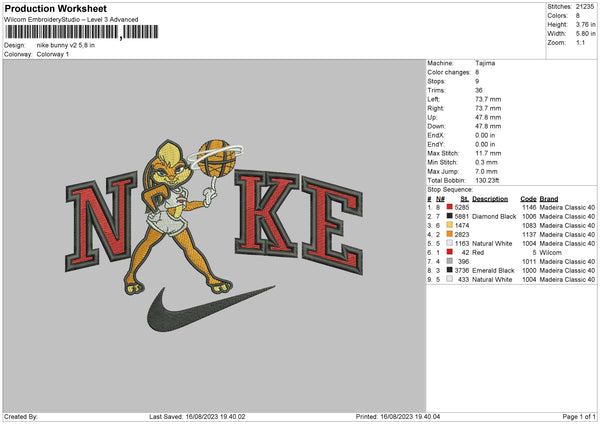Click the 'Wilcom' brand entry
The image size is (600, 424).
pos(550,253)
